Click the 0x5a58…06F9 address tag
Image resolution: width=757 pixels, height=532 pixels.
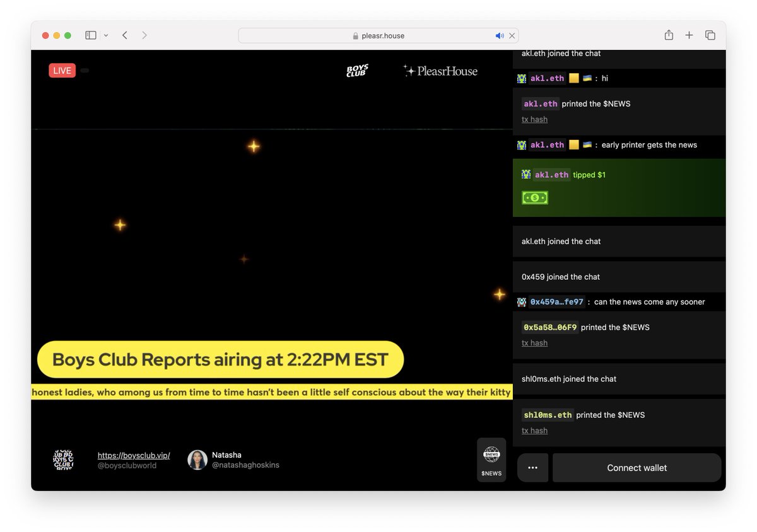[550, 327]
